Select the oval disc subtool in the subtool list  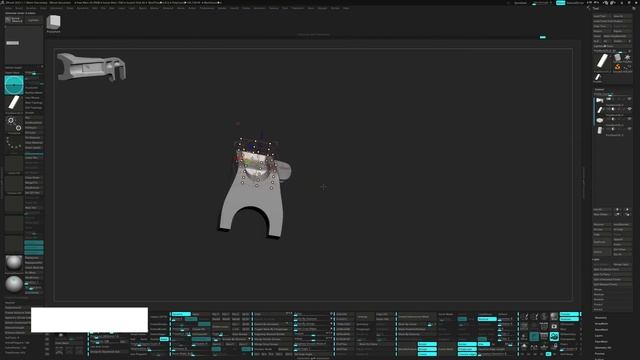[x=600, y=120]
